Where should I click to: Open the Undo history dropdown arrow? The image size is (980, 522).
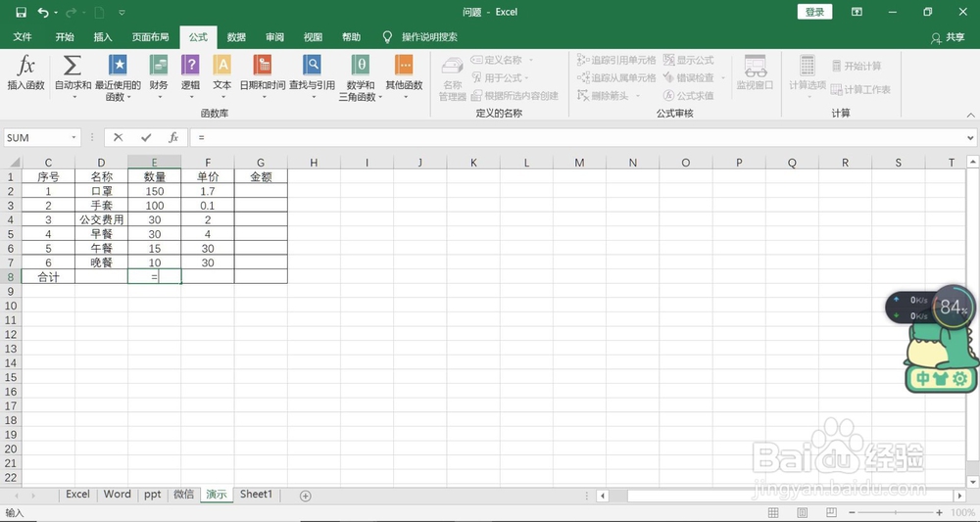coord(56,13)
